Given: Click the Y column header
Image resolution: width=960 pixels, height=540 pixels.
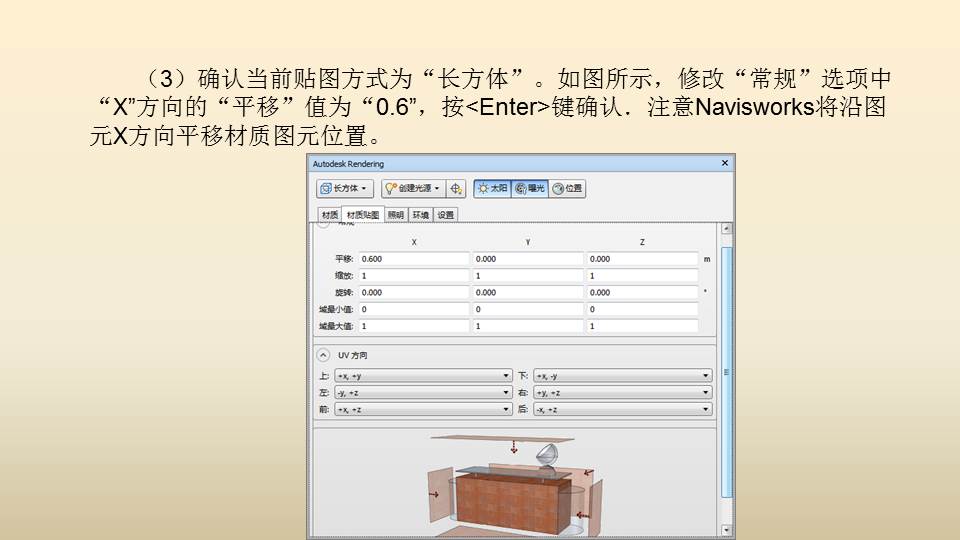Looking at the screenshot, I should point(528,242).
